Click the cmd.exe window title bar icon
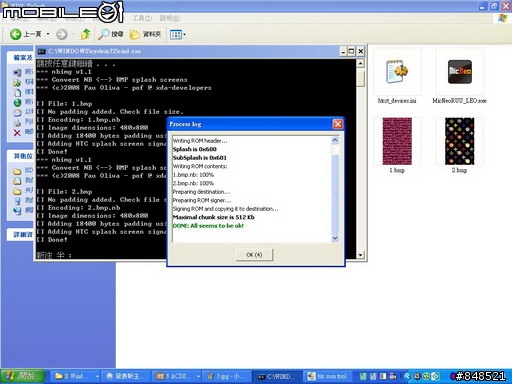Screen dimensions: 512x384 pos(41,51)
